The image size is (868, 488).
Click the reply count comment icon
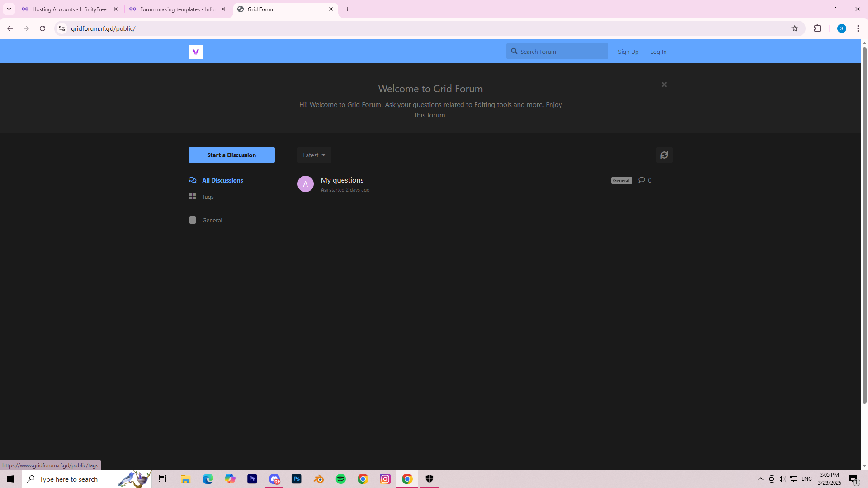[642, 180]
